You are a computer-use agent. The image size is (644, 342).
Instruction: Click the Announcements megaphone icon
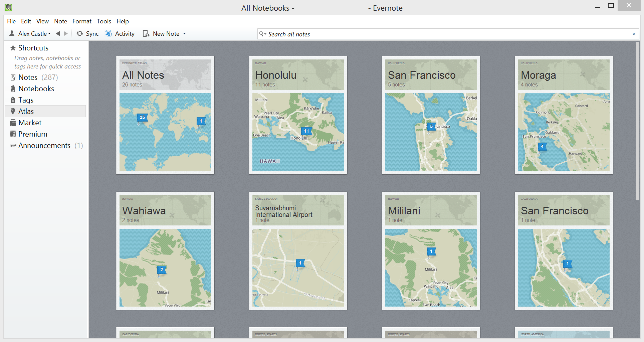click(x=13, y=146)
